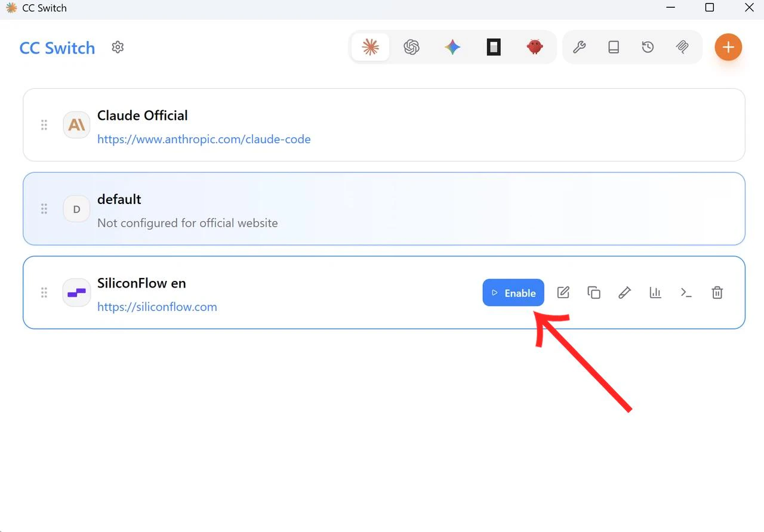Open usage chart for SiliconFlow en
The height and width of the screenshot is (532, 764).
(655, 292)
